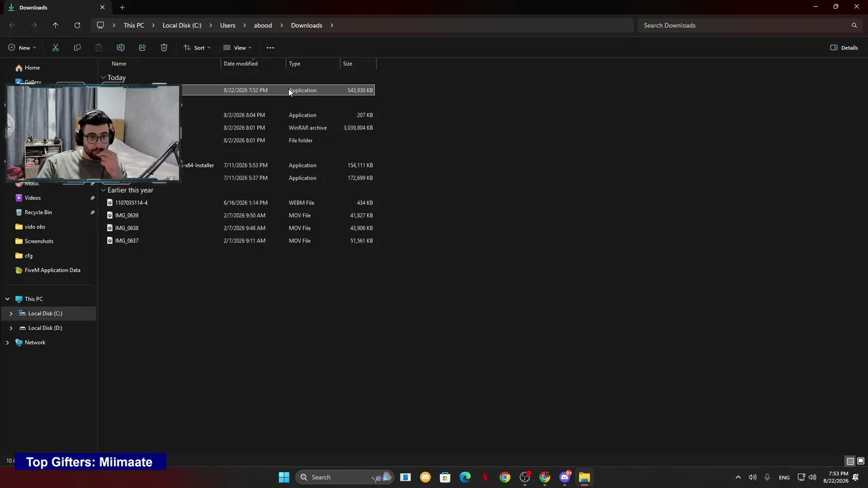Toggle the Details pane

click(x=844, y=47)
